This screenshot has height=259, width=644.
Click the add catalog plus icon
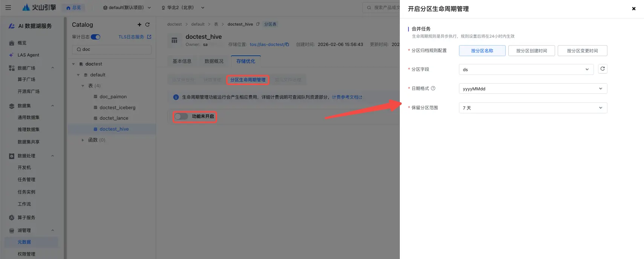pos(139,24)
